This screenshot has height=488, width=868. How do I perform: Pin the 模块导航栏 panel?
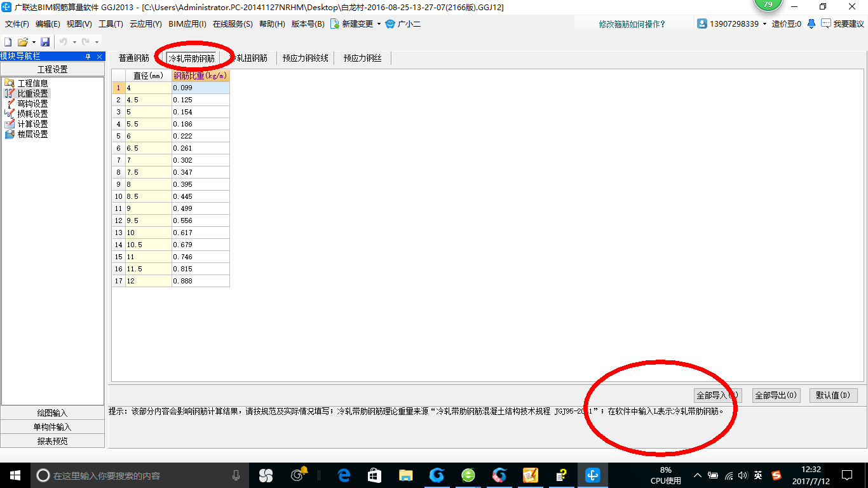[x=88, y=57]
